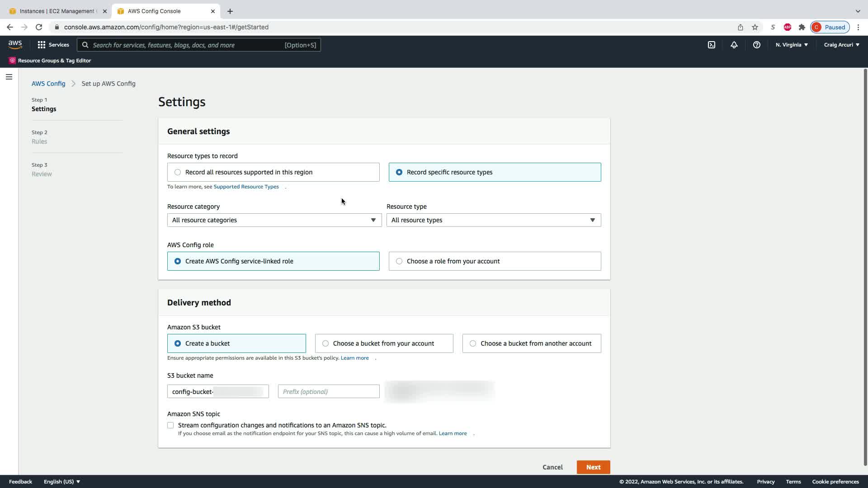
Task: Click the orange Next button
Action: click(x=593, y=467)
